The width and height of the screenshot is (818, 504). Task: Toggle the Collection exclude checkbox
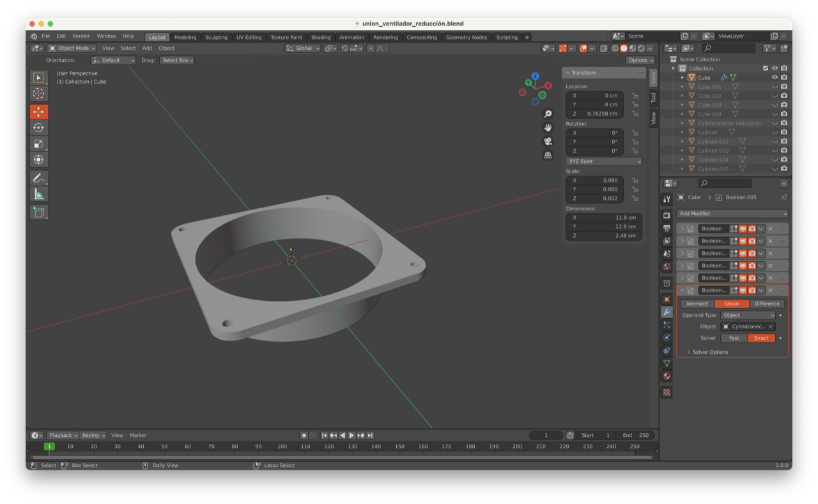click(766, 68)
